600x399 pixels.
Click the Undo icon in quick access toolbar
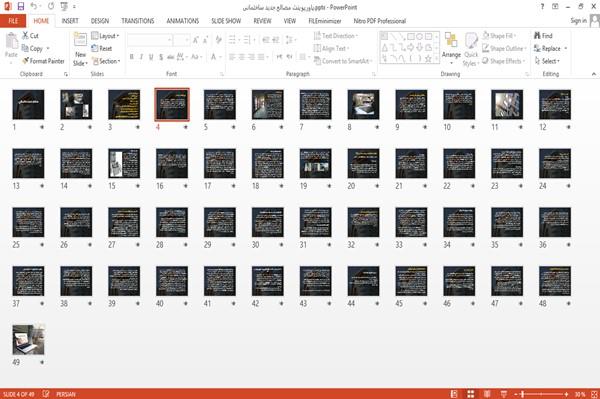34,7
